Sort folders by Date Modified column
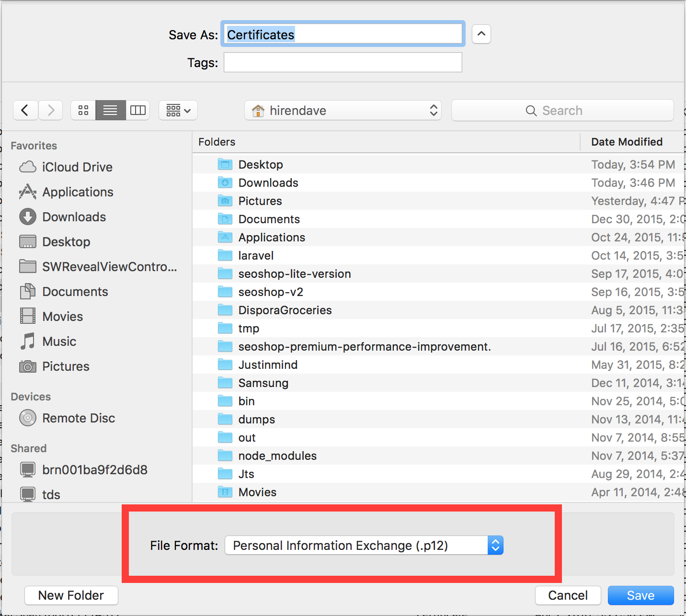686x616 pixels. (626, 142)
